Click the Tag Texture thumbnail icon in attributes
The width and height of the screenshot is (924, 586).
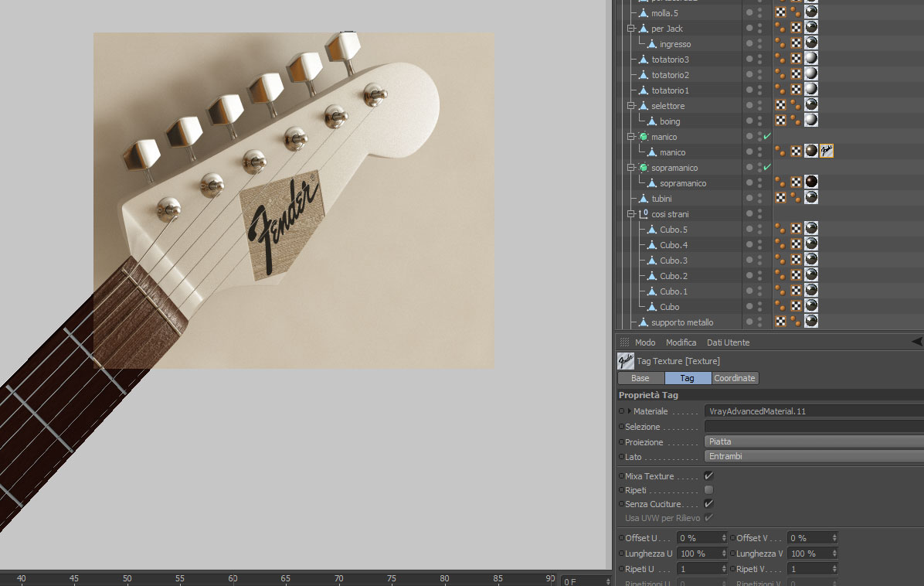click(x=625, y=361)
